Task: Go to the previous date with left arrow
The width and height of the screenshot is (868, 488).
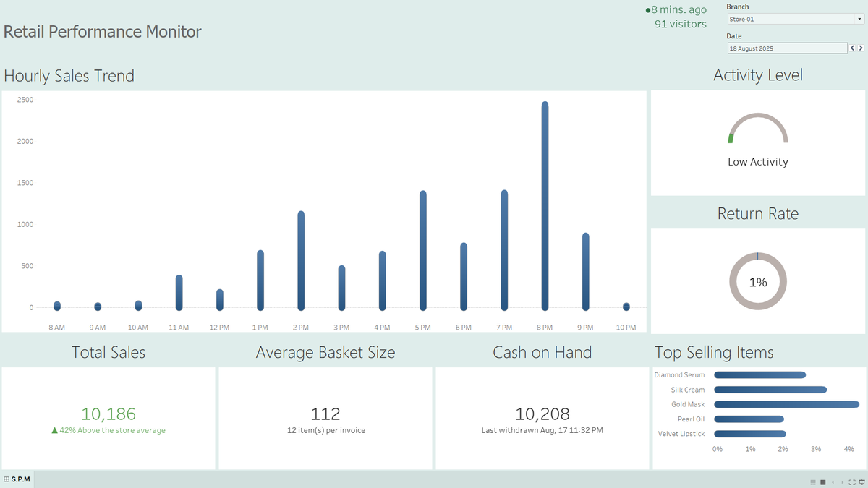Action: pos(852,48)
